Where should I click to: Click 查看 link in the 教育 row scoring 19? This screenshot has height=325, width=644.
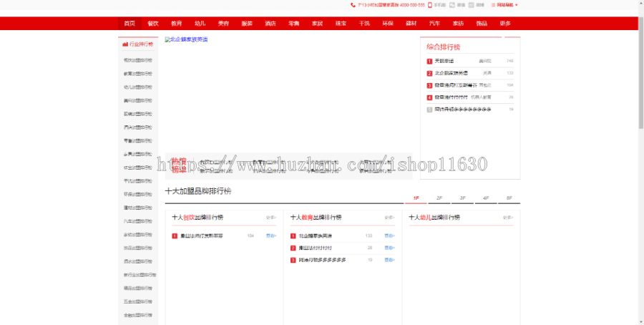390,260
